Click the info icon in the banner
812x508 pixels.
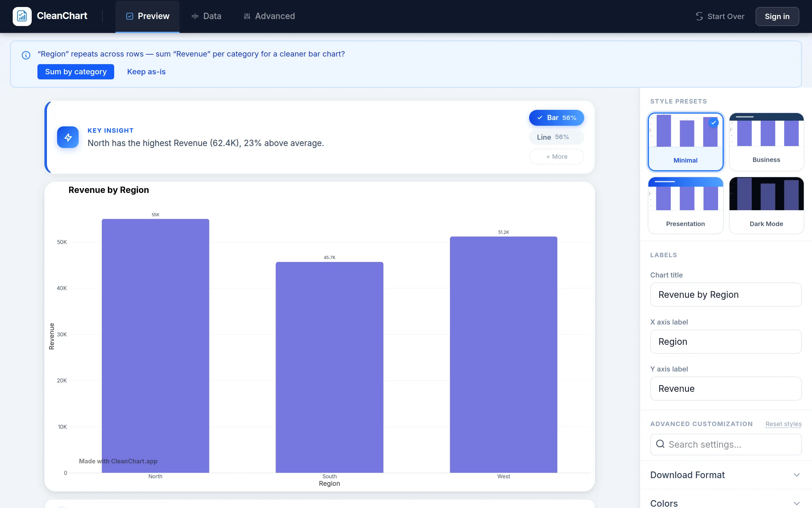click(26, 55)
